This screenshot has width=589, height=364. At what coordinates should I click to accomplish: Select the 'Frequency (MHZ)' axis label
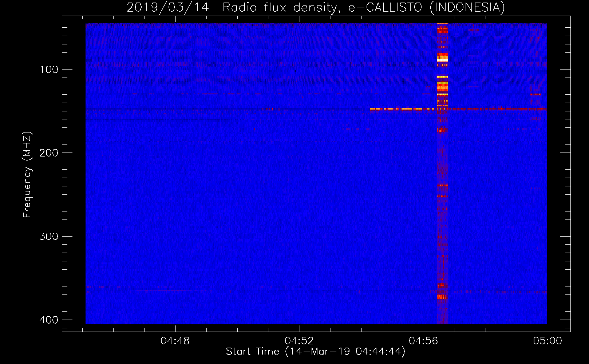coord(27,175)
